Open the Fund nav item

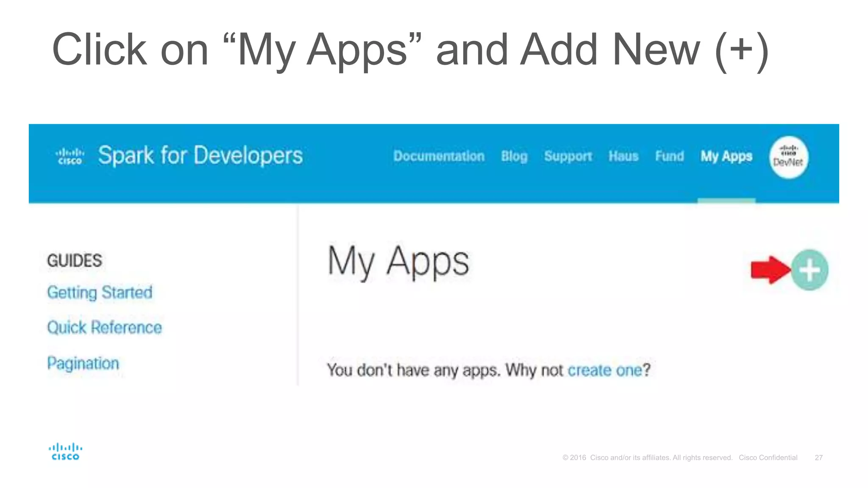point(669,156)
